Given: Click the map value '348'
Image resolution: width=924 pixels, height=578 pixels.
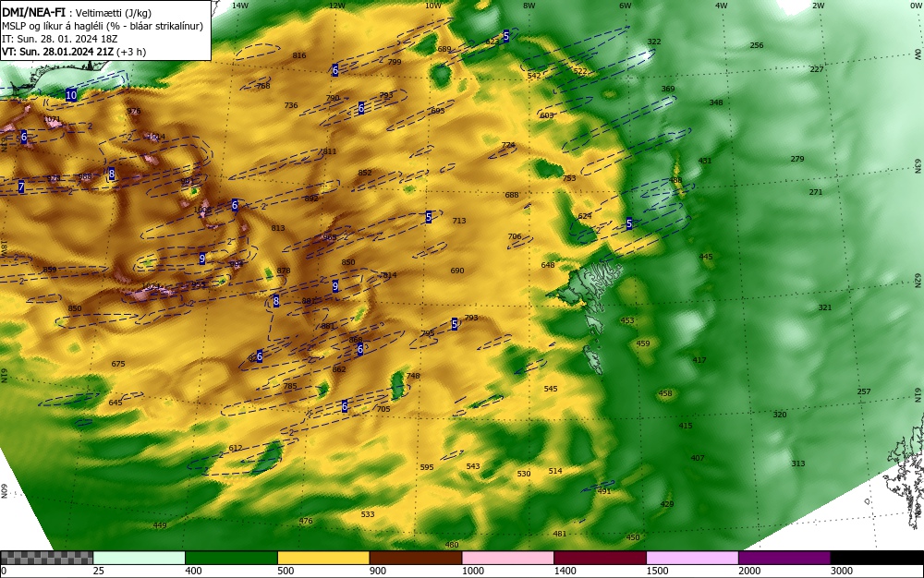Looking at the screenshot, I should click(x=716, y=102).
